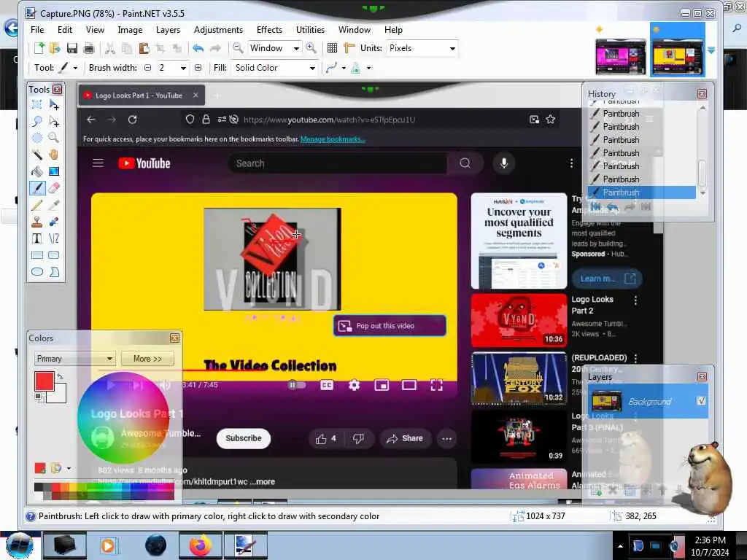Open the palette menu dropdown arrow
The height and width of the screenshot is (560, 747).
point(69,469)
